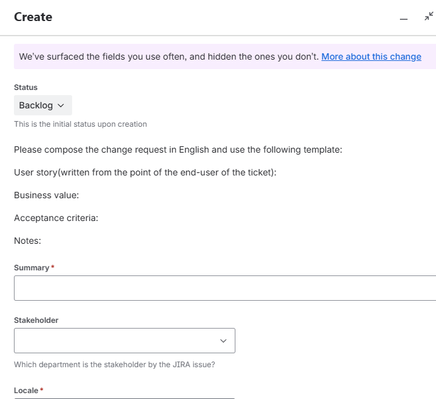Click the "User story" template line
Image resolution: width=436 pixels, height=399 pixels.
tap(145, 172)
